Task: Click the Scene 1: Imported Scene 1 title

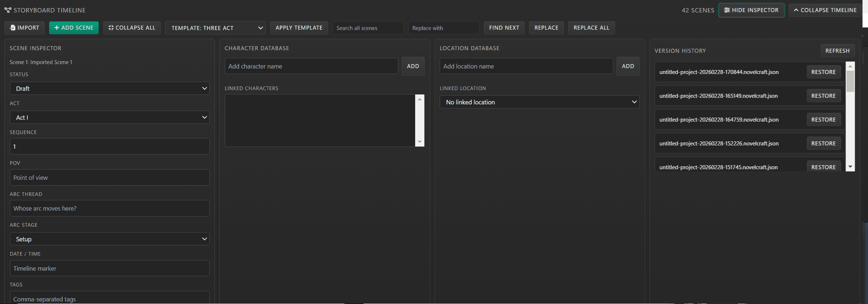Action: coord(41,62)
